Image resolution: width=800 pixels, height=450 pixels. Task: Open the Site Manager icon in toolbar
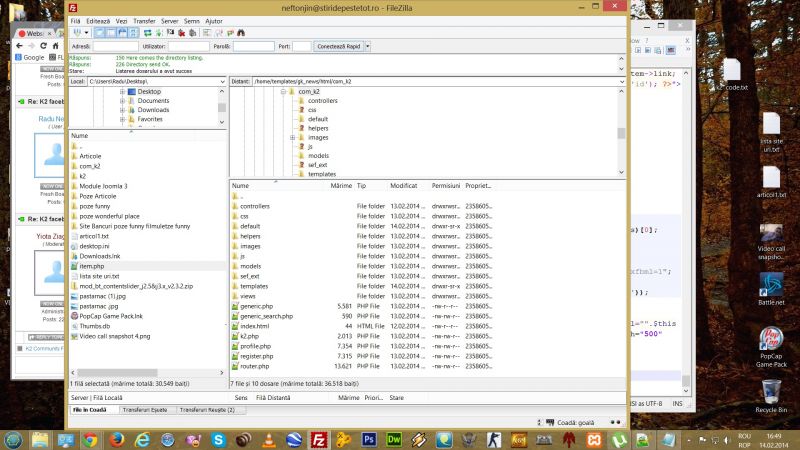tap(77, 33)
